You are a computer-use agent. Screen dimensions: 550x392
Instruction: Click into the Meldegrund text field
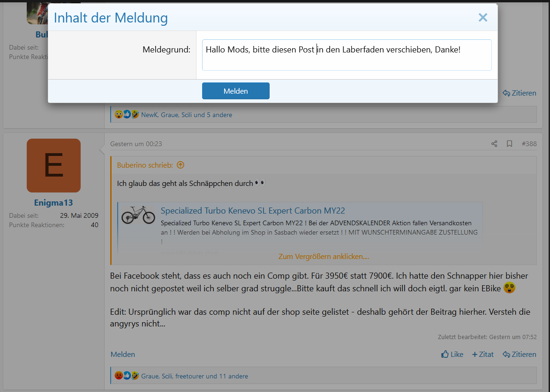click(x=347, y=55)
